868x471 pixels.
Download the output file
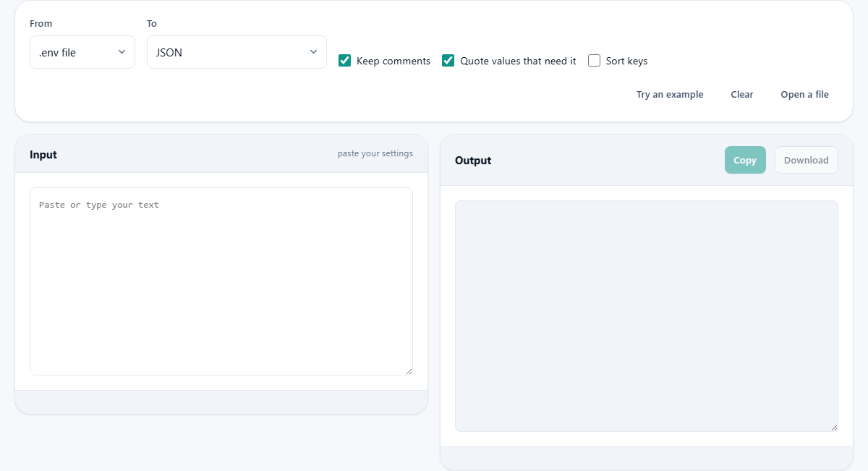(x=807, y=160)
